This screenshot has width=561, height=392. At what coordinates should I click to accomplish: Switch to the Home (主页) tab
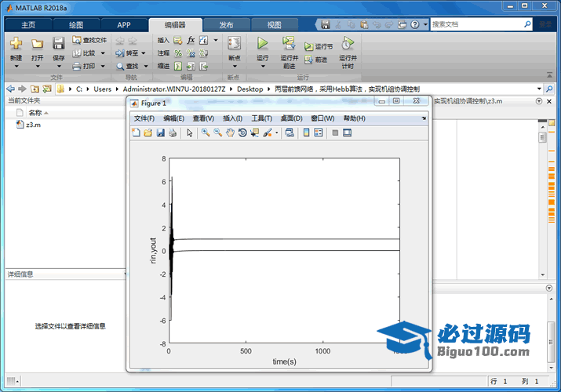[28, 25]
